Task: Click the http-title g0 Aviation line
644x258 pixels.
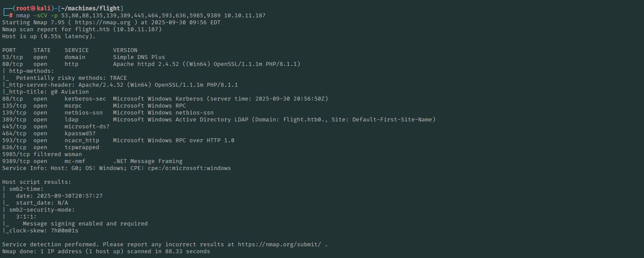Action: click(x=49, y=92)
